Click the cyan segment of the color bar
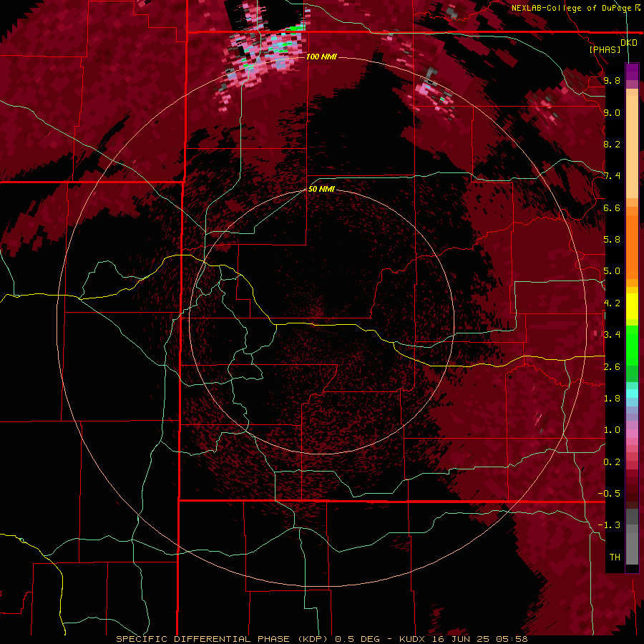Image resolution: width=644 pixels, height=644 pixels. [x=632, y=394]
